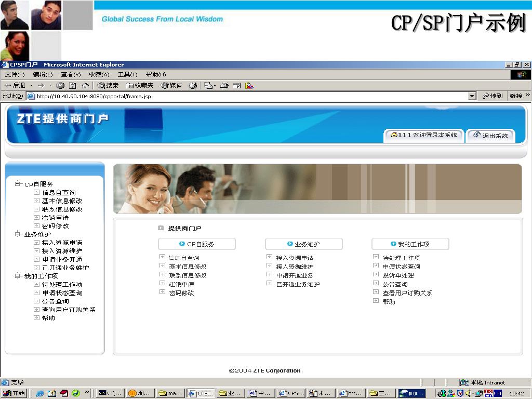Select 接入资源申请 in the left tree
The width and height of the screenshot is (532, 399).
point(62,243)
